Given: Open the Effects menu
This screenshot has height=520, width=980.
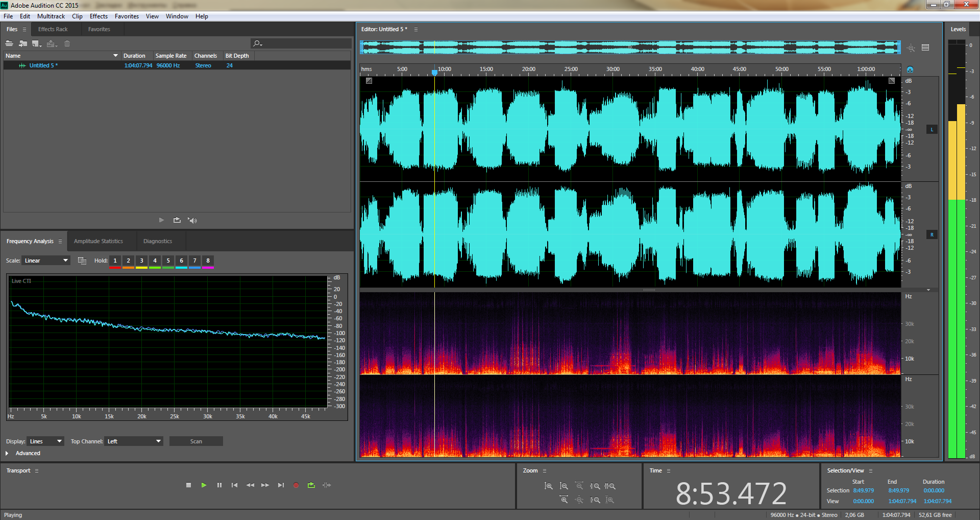Looking at the screenshot, I should (x=99, y=16).
